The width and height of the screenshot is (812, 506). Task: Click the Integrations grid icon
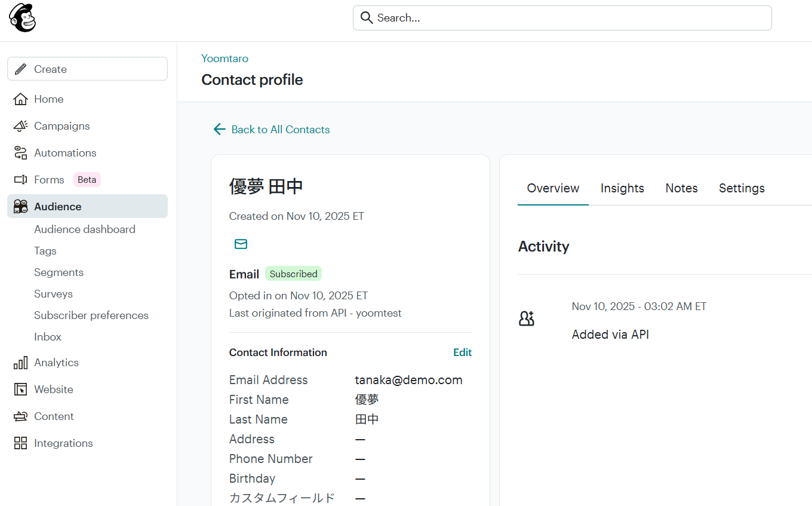(20, 443)
